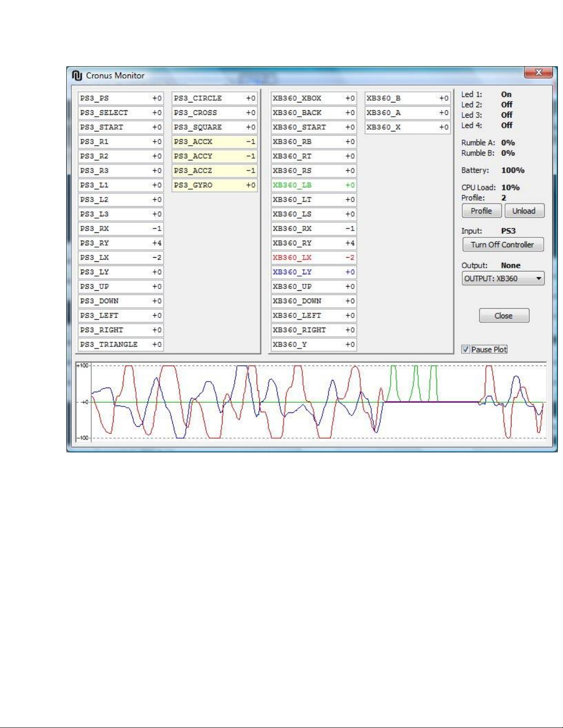This screenshot has height=728, width=563.
Task: Click the Led 1 On status
Action: [506, 94]
